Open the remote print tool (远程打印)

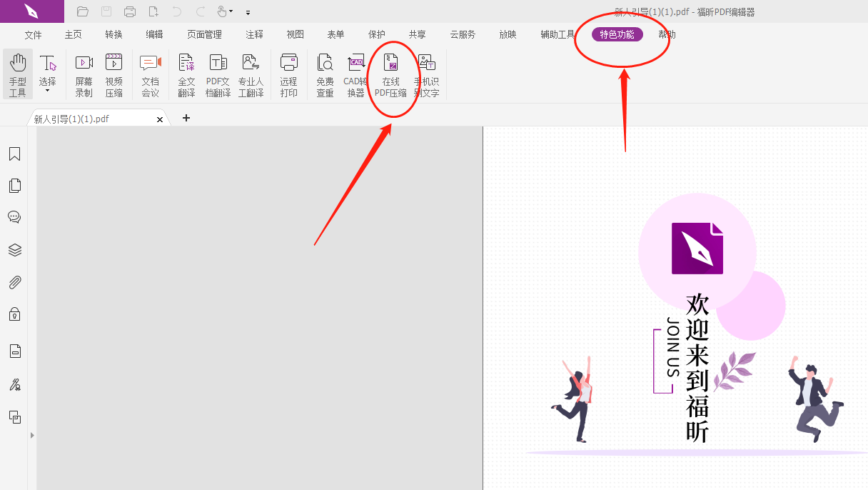click(288, 74)
